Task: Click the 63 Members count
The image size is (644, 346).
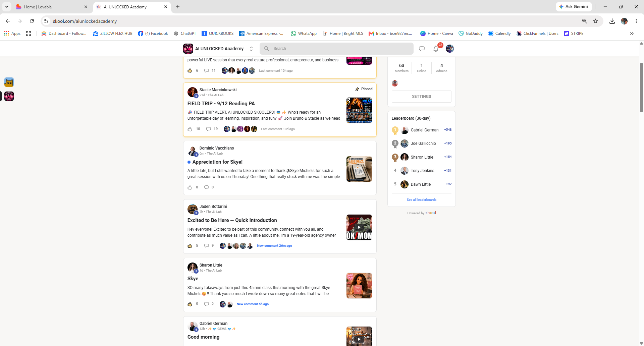Action: [401, 67]
